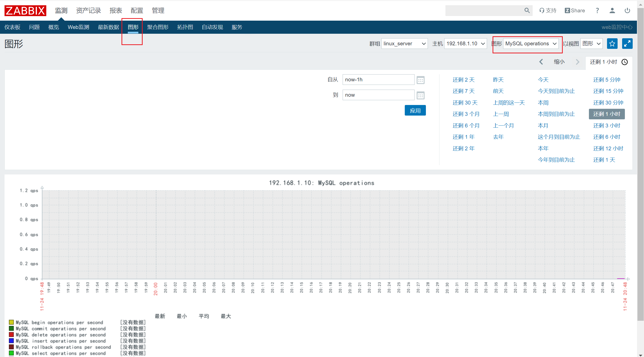Click the 自从 now-1h input field
The height and width of the screenshot is (357, 644).
tap(378, 80)
